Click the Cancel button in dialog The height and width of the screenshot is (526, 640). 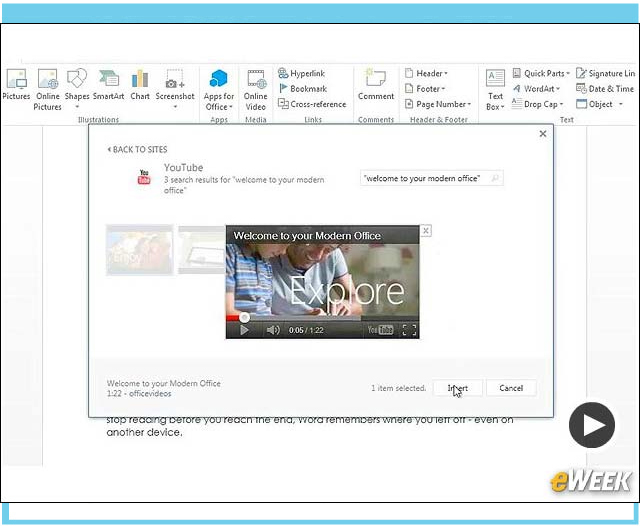pyautogui.click(x=511, y=388)
